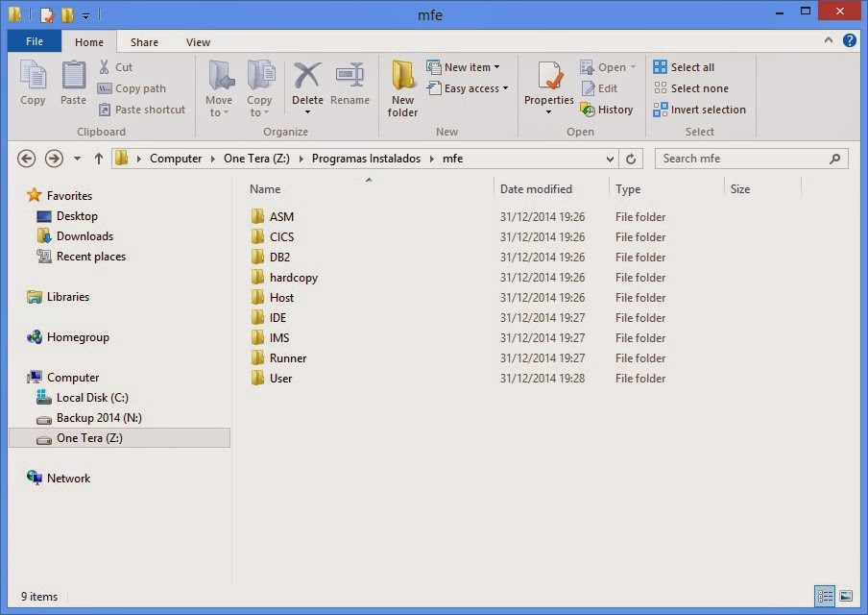The image size is (868, 615).
Task: Select the Delete icon in Organize group
Action: (x=307, y=85)
